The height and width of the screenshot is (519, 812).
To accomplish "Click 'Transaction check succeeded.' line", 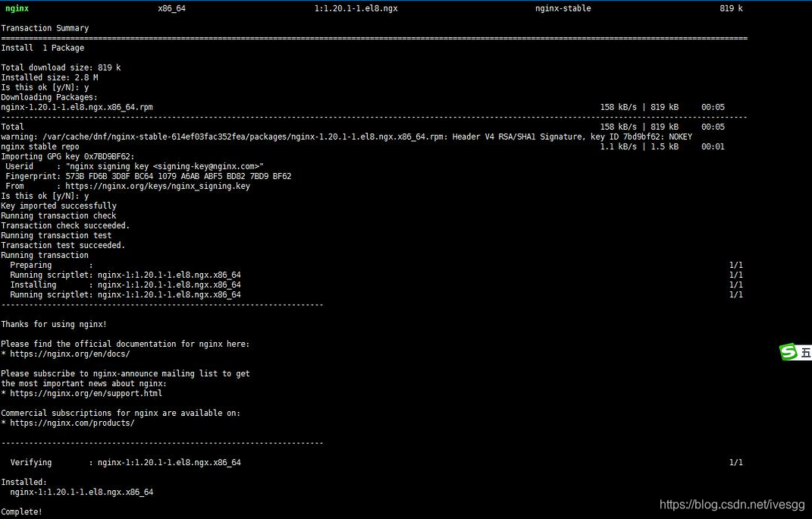I will coord(65,225).
